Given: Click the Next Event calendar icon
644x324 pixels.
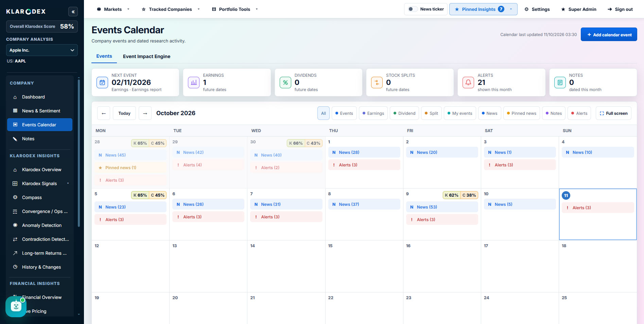Looking at the screenshot, I should coord(102,83).
